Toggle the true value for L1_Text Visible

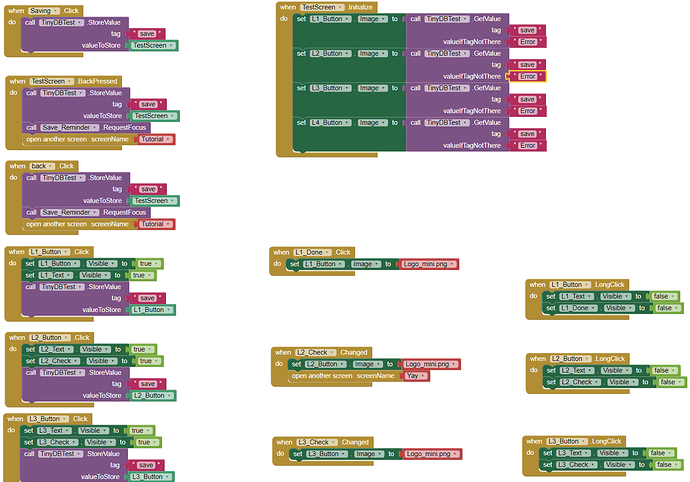click(144, 275)
